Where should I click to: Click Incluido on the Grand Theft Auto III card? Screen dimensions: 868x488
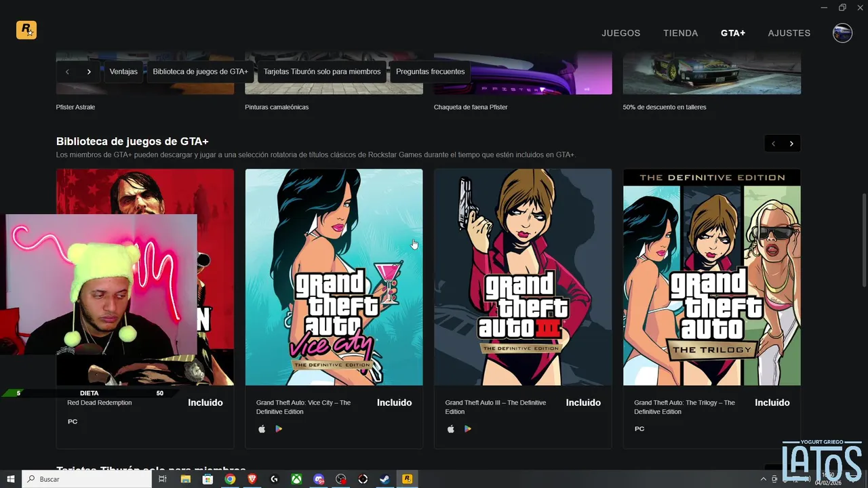click(x=583, y=403)
